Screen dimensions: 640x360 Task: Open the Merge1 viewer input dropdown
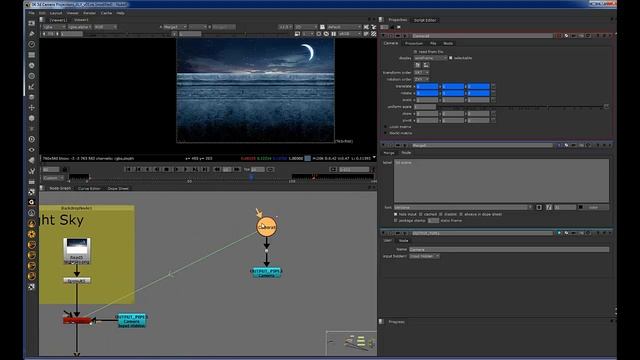[175, 27]
